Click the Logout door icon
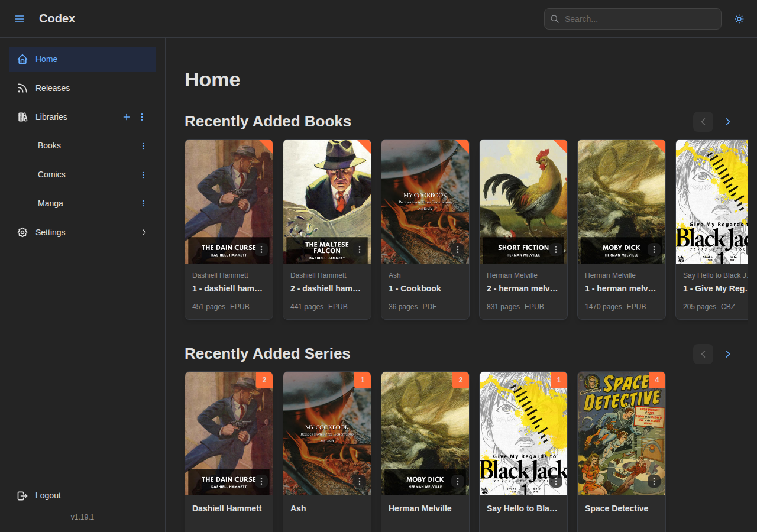 (x=22, y=495)
